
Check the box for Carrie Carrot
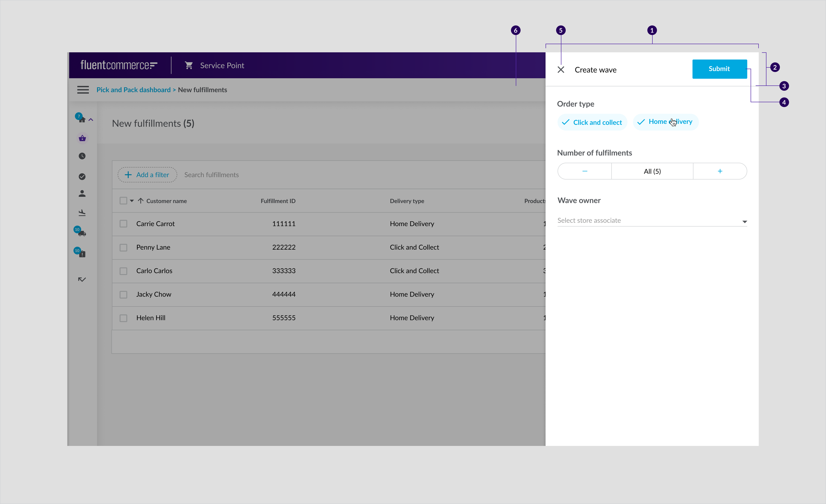123,223
